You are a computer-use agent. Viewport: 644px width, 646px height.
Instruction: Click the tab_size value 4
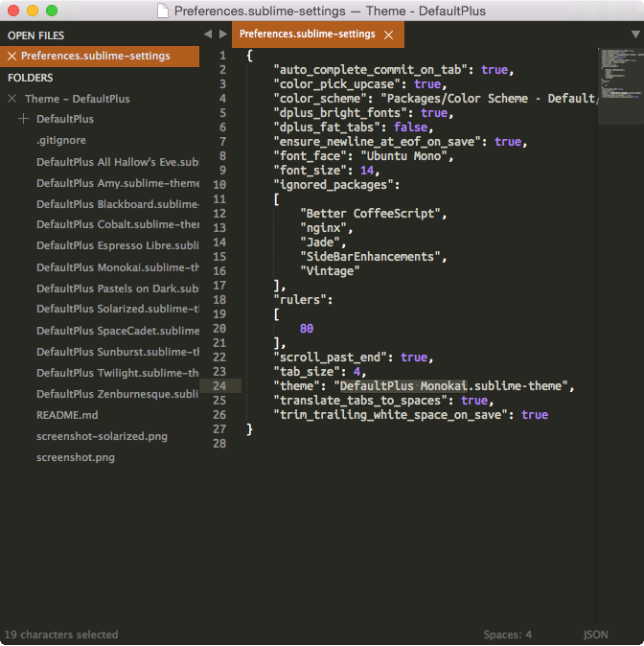356,372
